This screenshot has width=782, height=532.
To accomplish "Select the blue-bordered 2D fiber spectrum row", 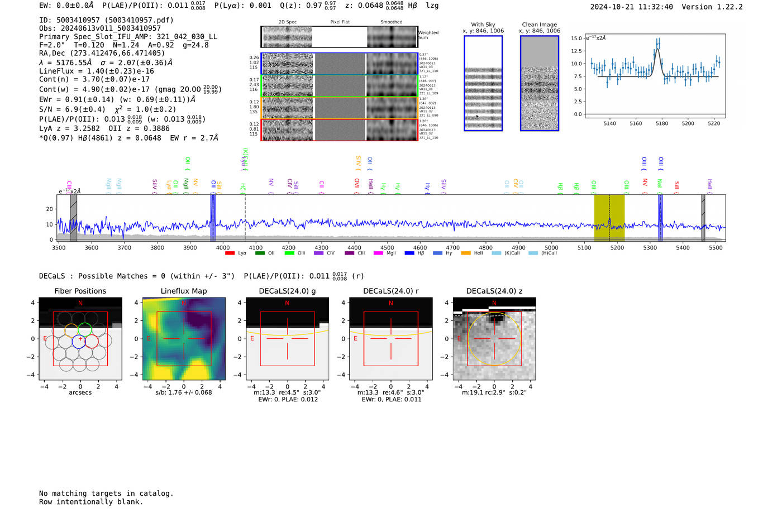I will click(x=339, y=64).
